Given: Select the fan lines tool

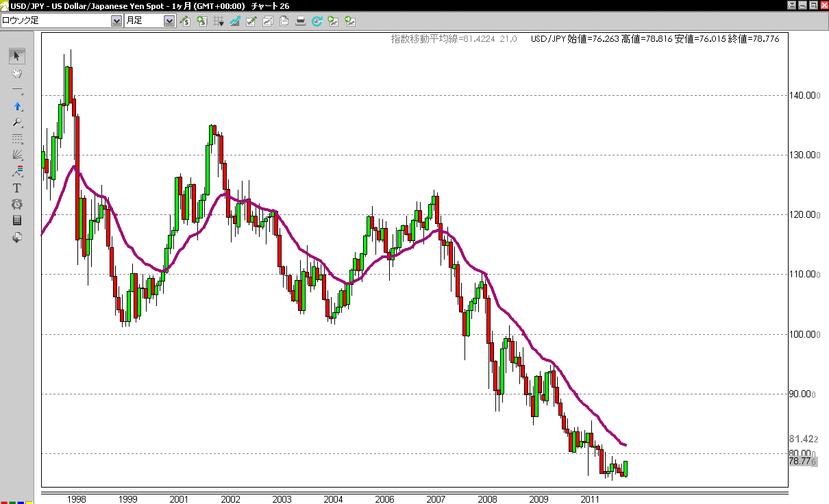Looking at the screenshot, I should pyautogui.click(x=18, y=155).
